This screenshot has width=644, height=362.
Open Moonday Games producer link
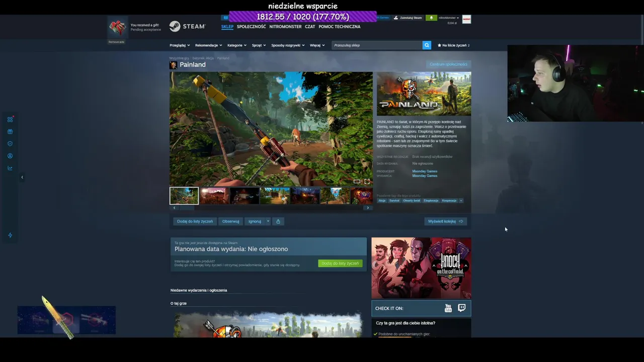click(x=425, y=171)
